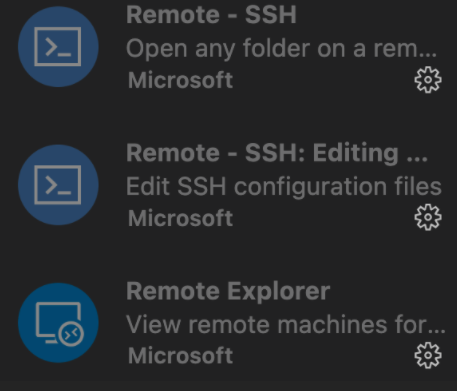Screen dimensions: 457x391
Task: Select the Remote Explorer extension list row
Action: [x=228, y=323]
